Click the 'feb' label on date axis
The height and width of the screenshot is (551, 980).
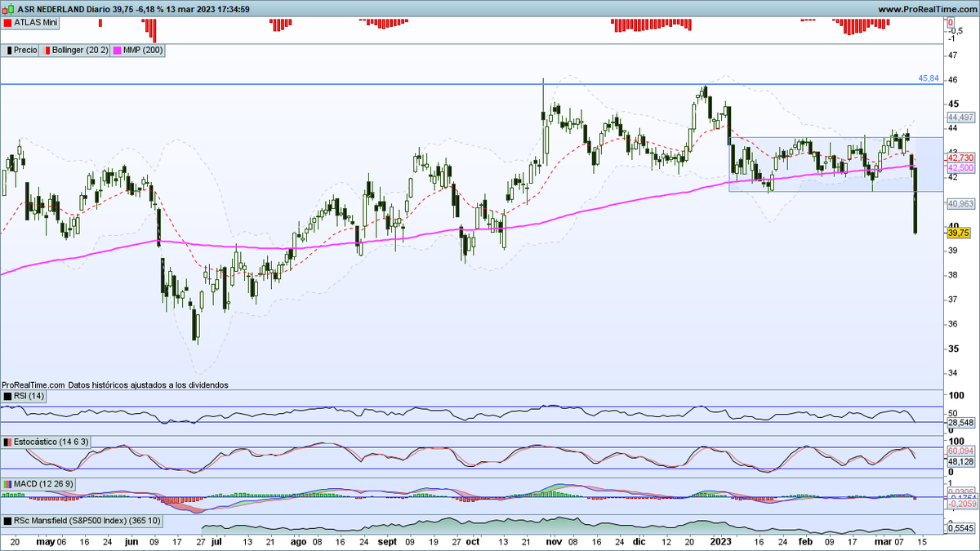[806, 540]
